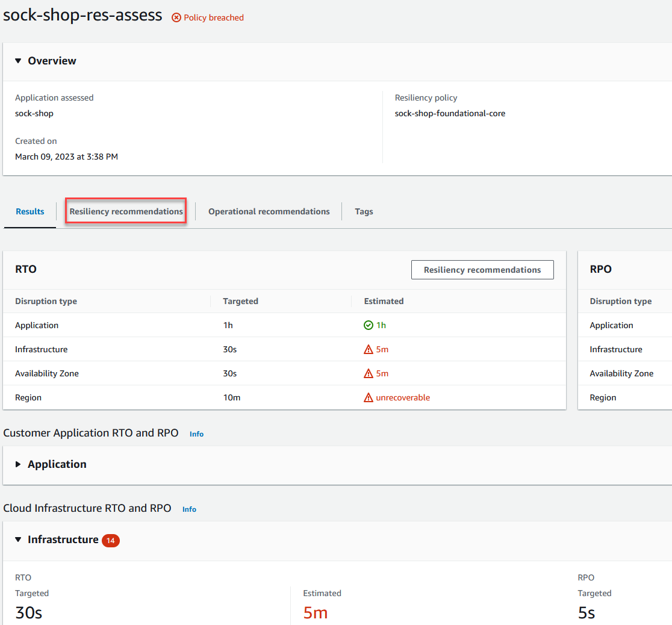
Task: Click the Targeted column header
Action: [240, 301]
